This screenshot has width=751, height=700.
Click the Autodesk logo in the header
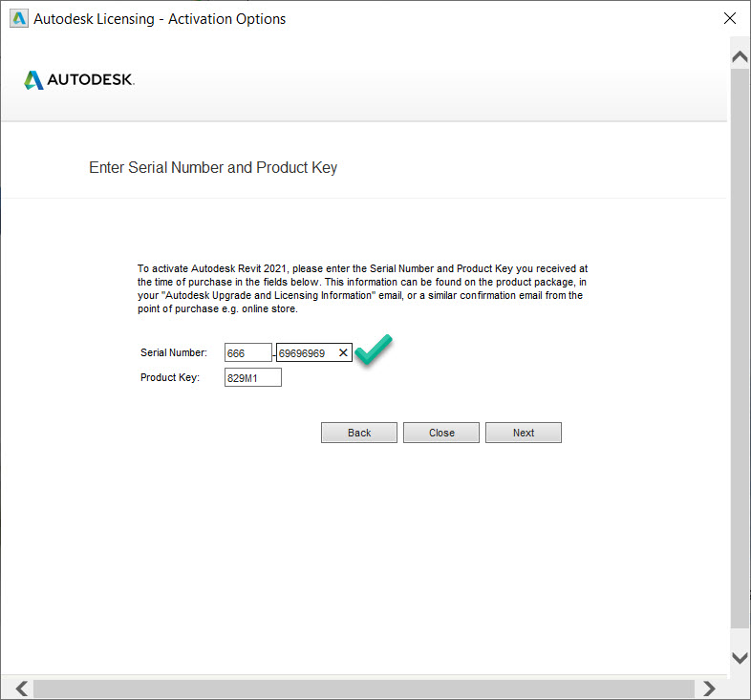coord(79,80)
